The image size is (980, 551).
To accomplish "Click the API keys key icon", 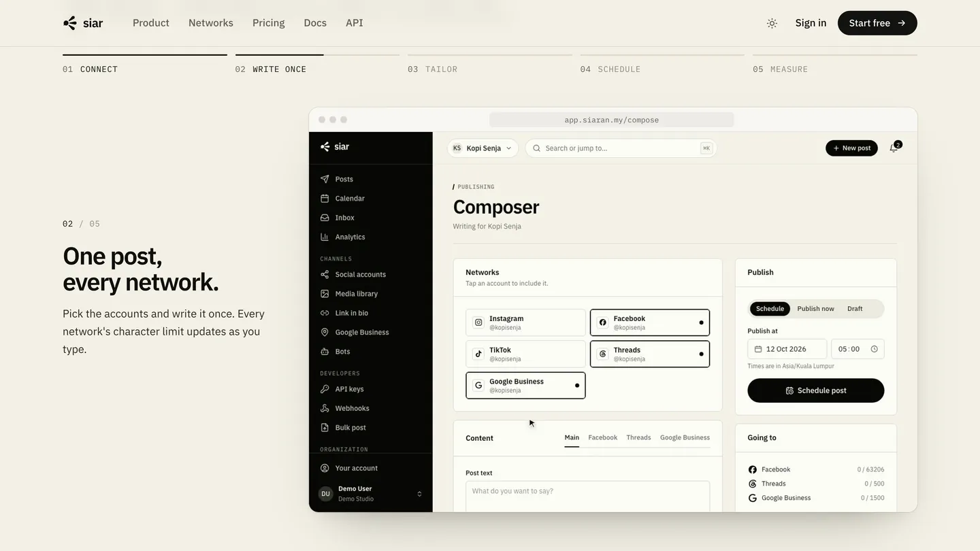I will (x=325, y=389).
